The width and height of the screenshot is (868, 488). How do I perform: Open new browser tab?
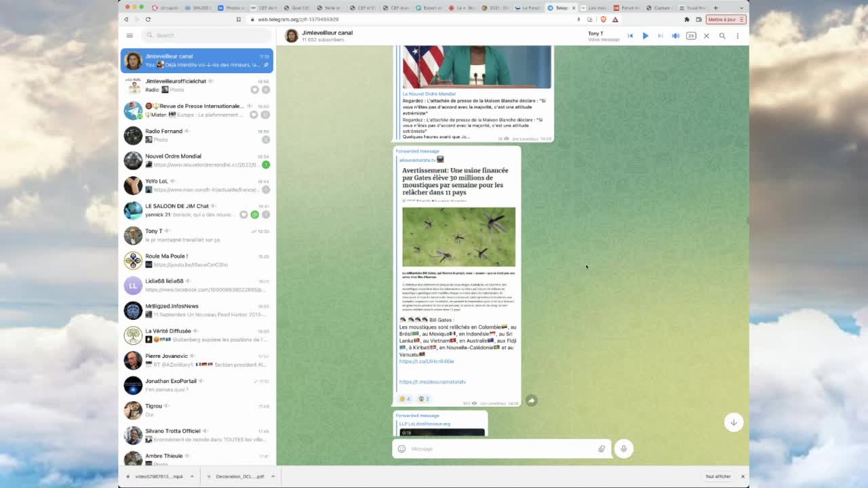716,7
